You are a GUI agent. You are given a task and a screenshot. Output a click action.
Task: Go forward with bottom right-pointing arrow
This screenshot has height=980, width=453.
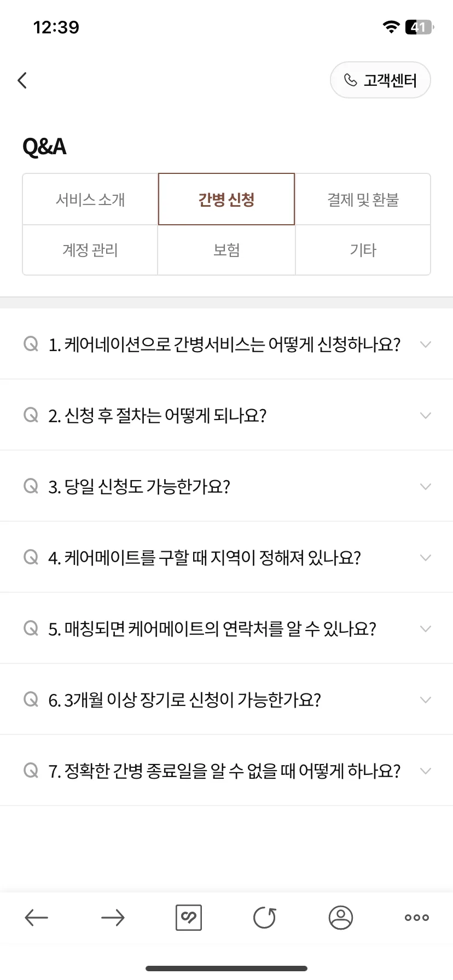pos(113,918)
